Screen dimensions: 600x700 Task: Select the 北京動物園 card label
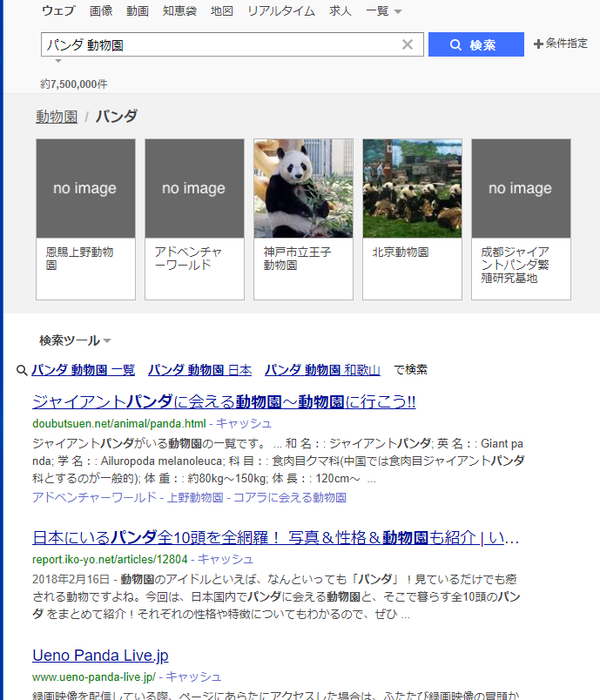(x=401, y=252)
